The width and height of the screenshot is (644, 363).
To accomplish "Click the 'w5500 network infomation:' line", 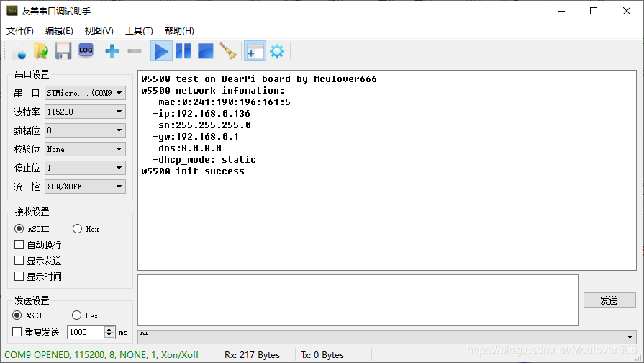I will 213,91.
